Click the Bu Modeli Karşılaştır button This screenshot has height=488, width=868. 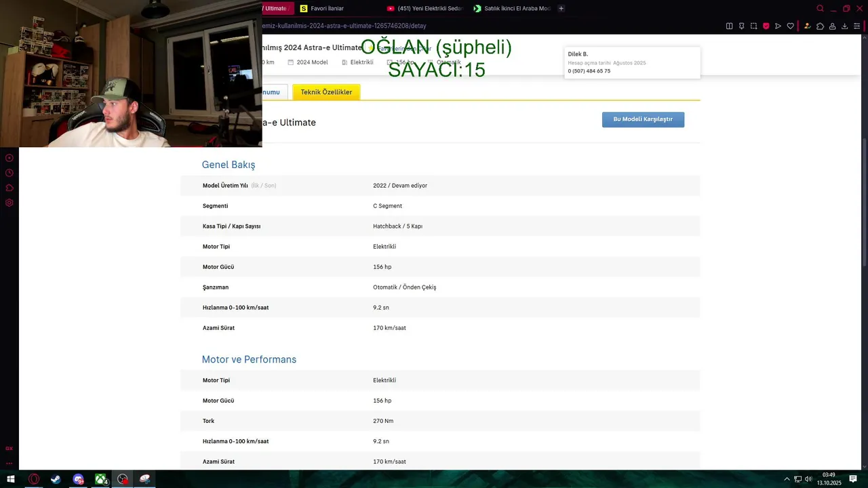[x=643, y=119]
